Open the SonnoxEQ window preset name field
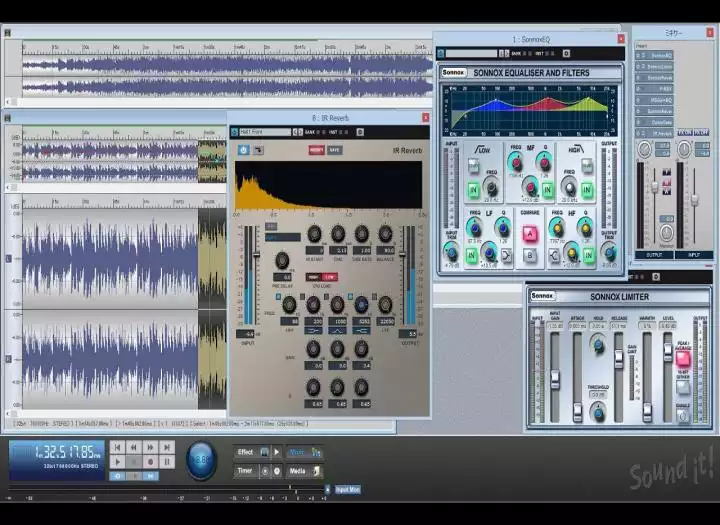The height and width of the screenshot is (525, 720). [472, 54]
